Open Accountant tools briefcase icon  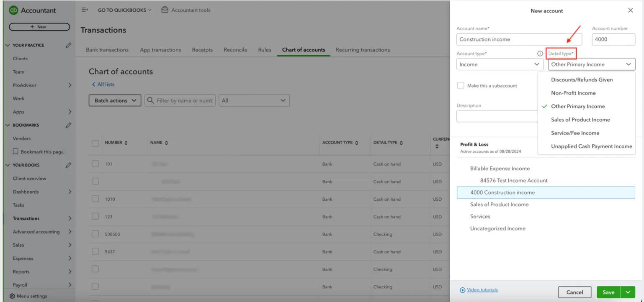[x=165, y=10]
